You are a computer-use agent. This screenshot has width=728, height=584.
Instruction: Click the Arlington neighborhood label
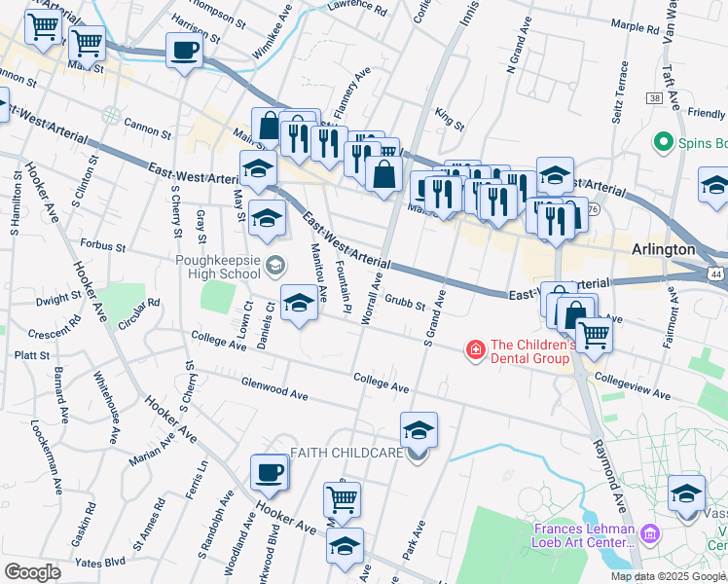[x=664, y=250]
